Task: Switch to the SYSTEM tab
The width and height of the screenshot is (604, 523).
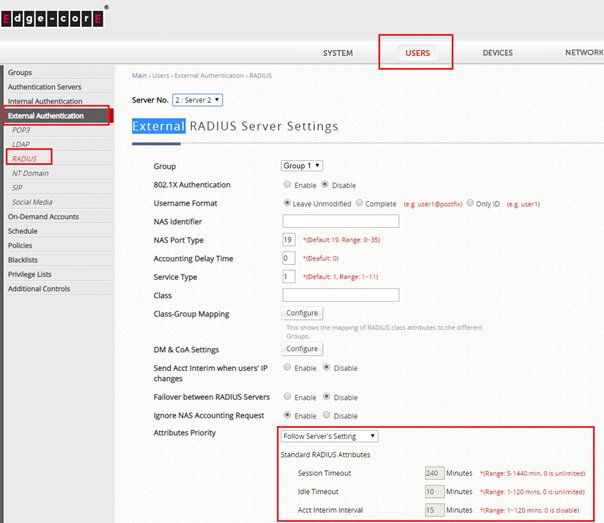Action: pos(337,53)
